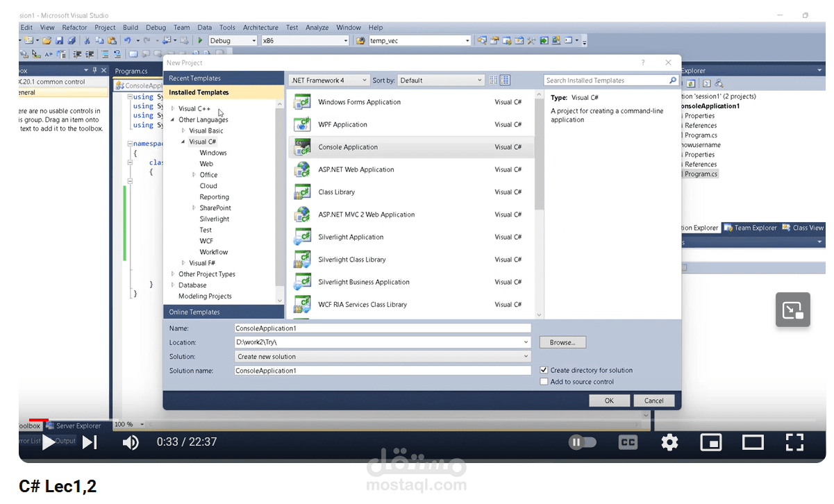Open the Architecture menu
834x504 pixels.
[x=260, y=28]
